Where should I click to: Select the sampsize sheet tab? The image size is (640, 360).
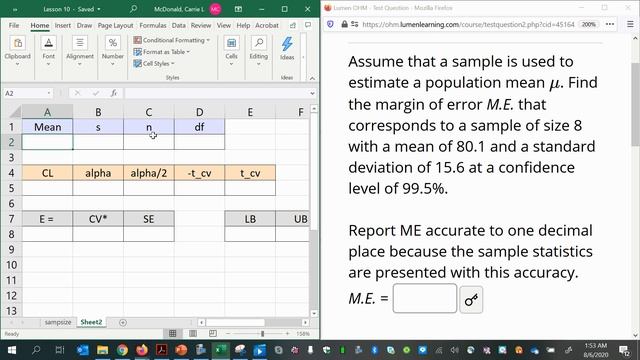point(58,322)
